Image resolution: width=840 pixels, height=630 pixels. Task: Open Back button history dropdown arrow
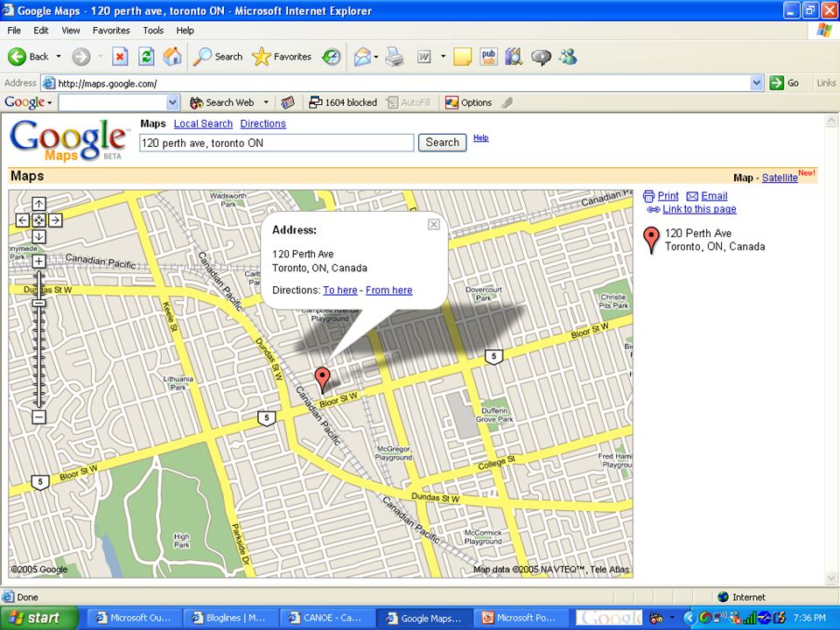[59, 56]
